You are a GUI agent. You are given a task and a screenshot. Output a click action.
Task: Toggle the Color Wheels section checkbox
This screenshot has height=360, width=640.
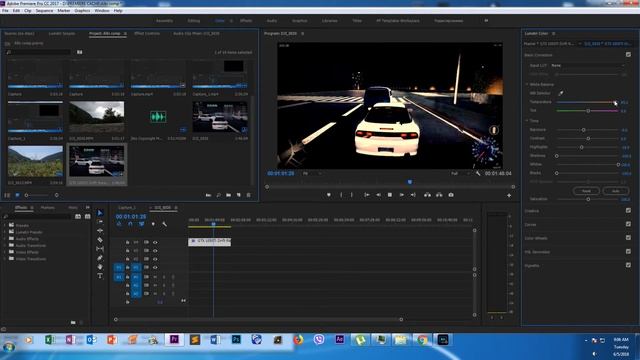[x=628, y=238]
